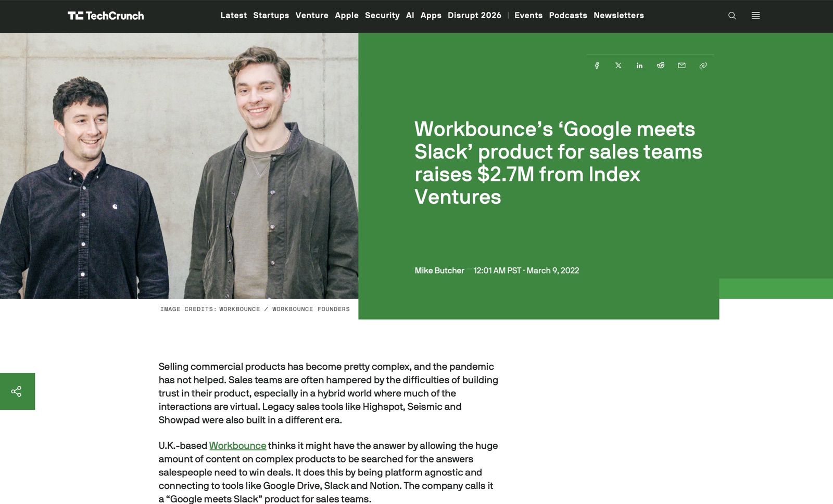
Task: Go to Latest section
Action: tap(234, 16)
